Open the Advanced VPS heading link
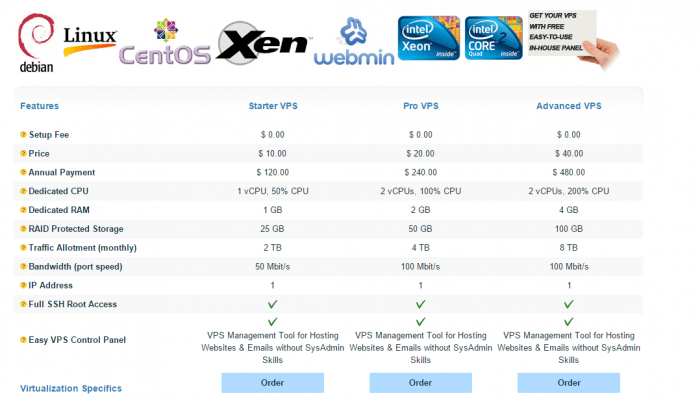700x402 pixels. [x=569, y=106]
